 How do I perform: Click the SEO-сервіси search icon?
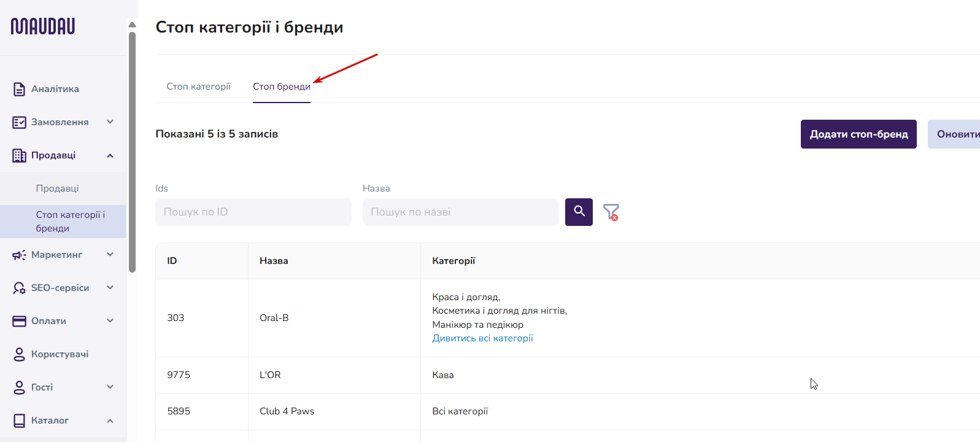click(x=19, y=288)
